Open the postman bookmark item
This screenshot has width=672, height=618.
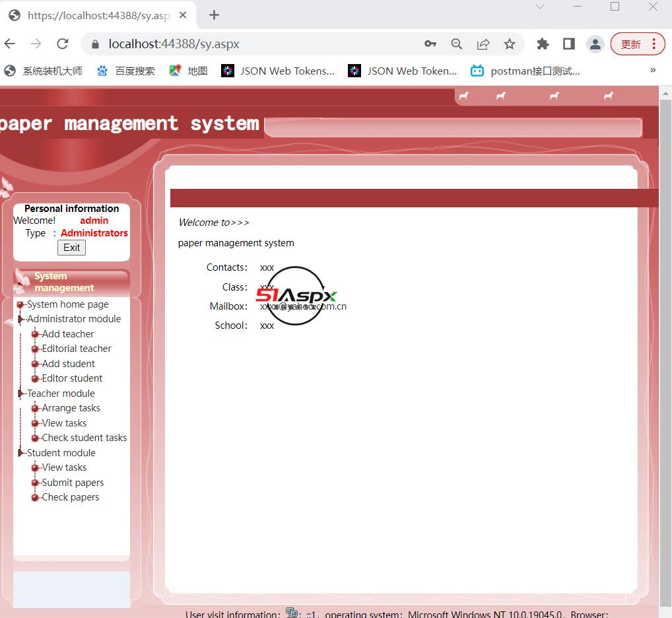525,71
